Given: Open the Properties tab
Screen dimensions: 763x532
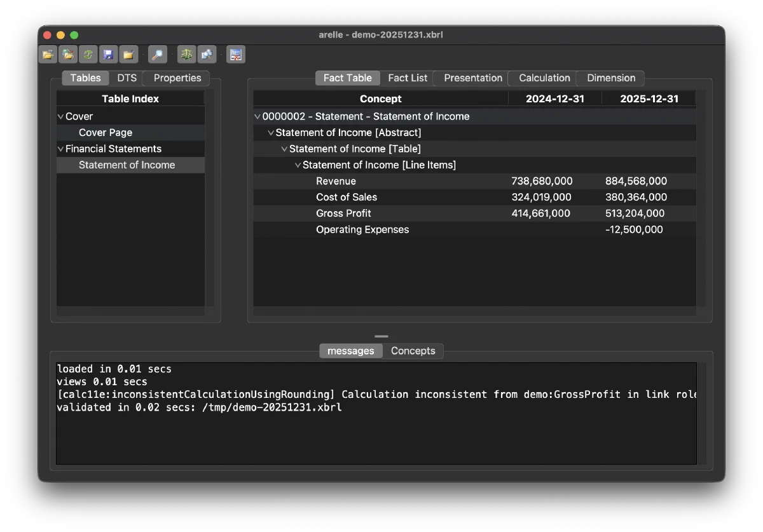Looking at the screenshot, I should (177, 78).
